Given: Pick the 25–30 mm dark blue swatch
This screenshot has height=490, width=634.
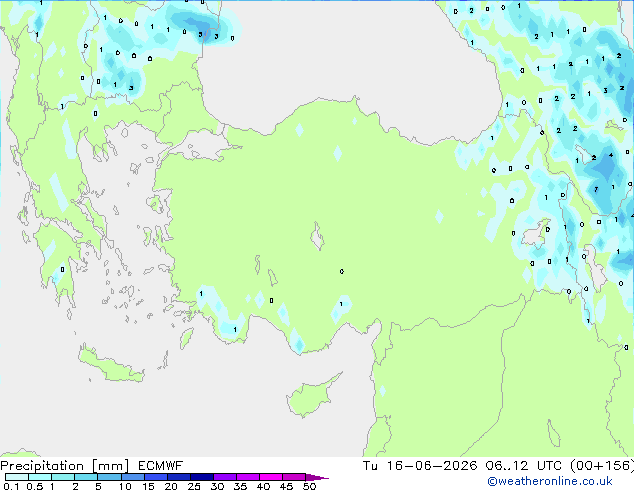Looking at the screenshot, I should (x=201, y=477).
